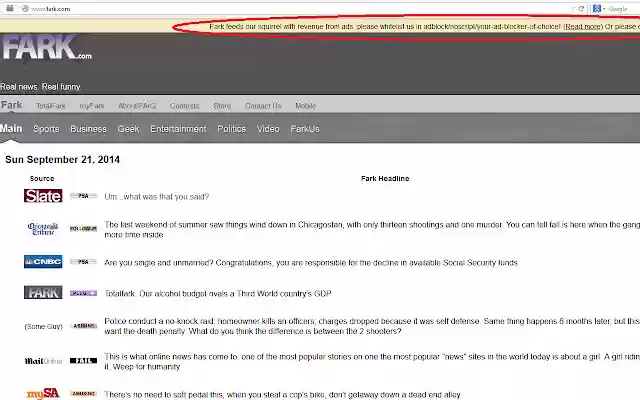Open the Fark menu item
Screen dimensions: 640x400
tap(11, 105)
